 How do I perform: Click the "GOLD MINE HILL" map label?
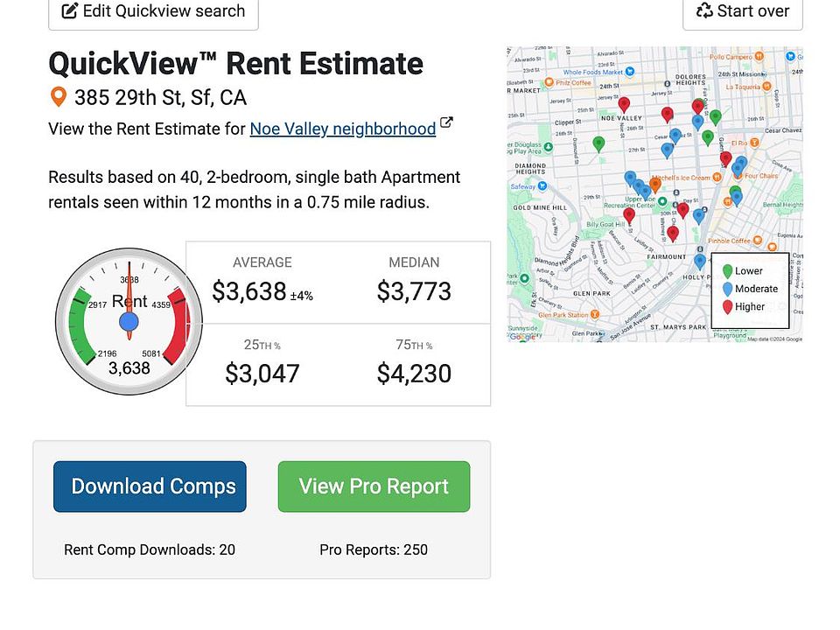(x=540, y=208)
